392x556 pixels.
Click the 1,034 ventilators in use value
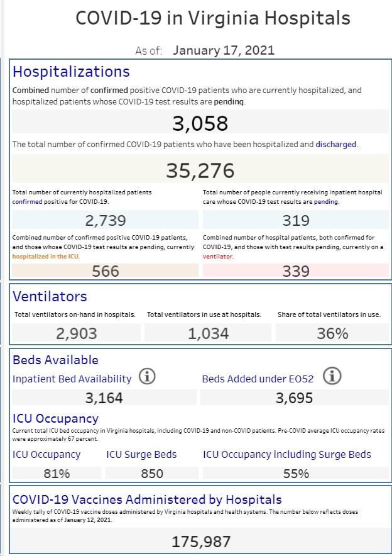[208, 333]
